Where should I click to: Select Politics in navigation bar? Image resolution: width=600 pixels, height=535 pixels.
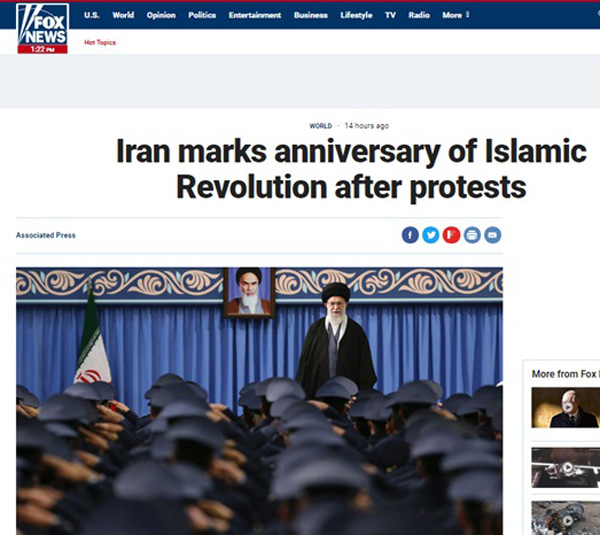point(202,15)
